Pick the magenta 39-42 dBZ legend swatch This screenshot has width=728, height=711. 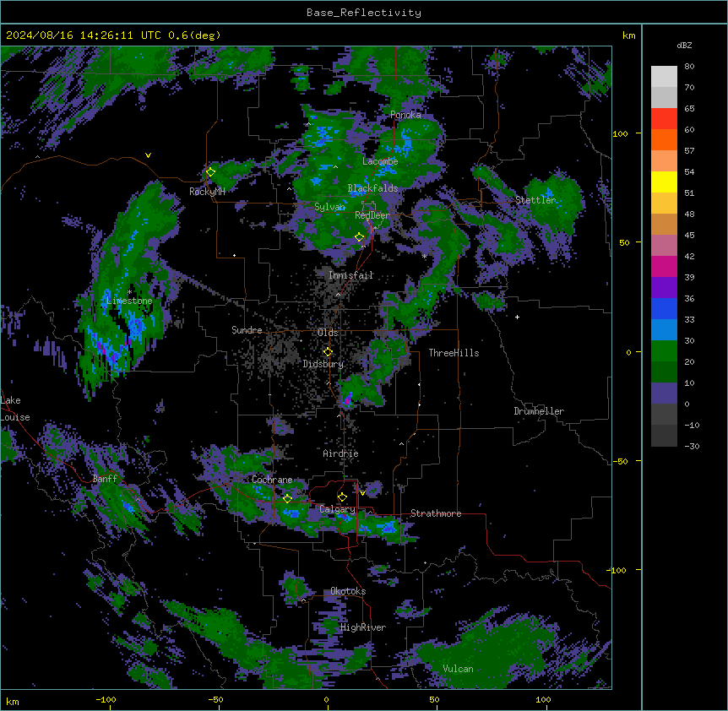coord(664,266)
